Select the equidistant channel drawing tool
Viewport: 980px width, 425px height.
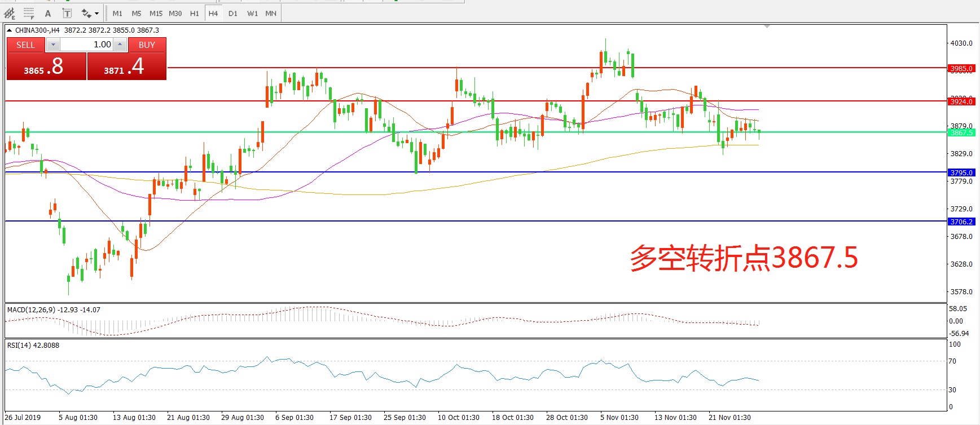pos(10,13)
